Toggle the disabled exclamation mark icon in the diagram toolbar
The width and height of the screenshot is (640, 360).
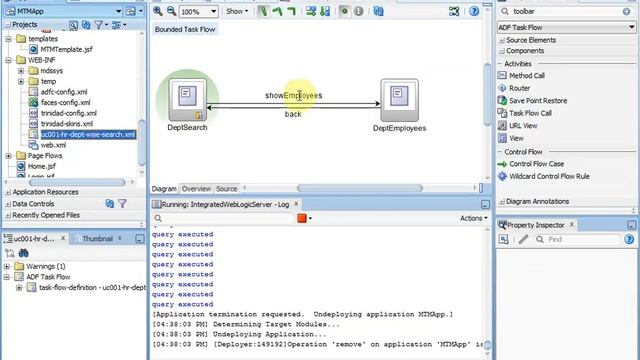358,11
